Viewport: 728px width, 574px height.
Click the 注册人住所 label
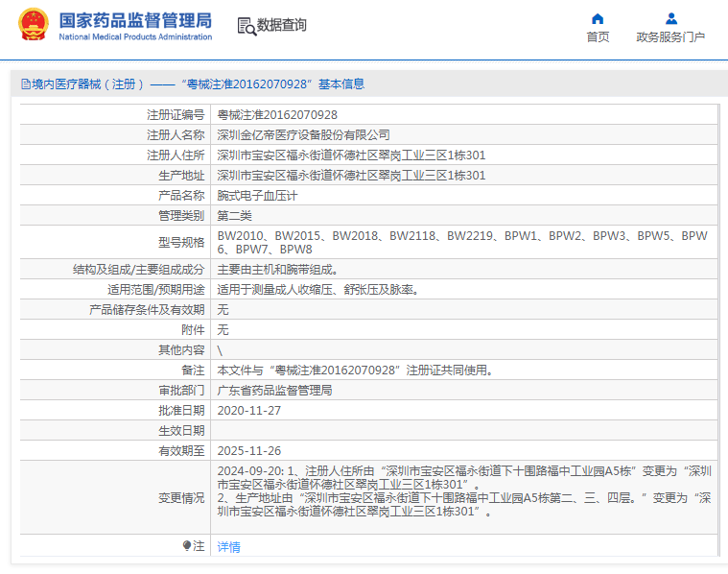(x=176, y=155)
